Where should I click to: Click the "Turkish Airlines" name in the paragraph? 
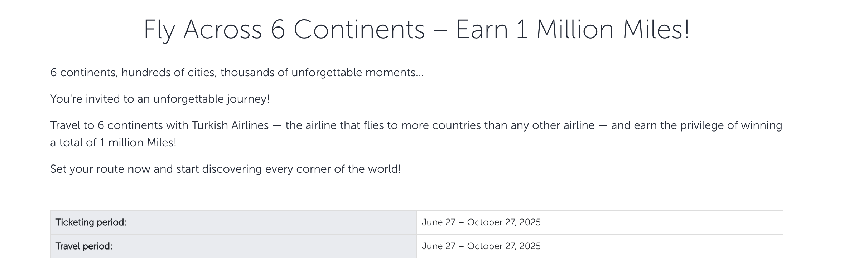pos(230,125)
